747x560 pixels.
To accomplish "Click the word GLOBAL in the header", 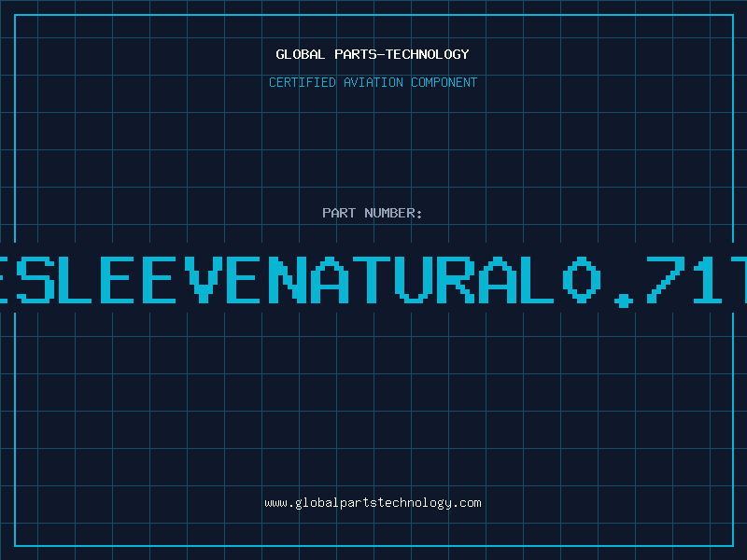I will point(301,54).
